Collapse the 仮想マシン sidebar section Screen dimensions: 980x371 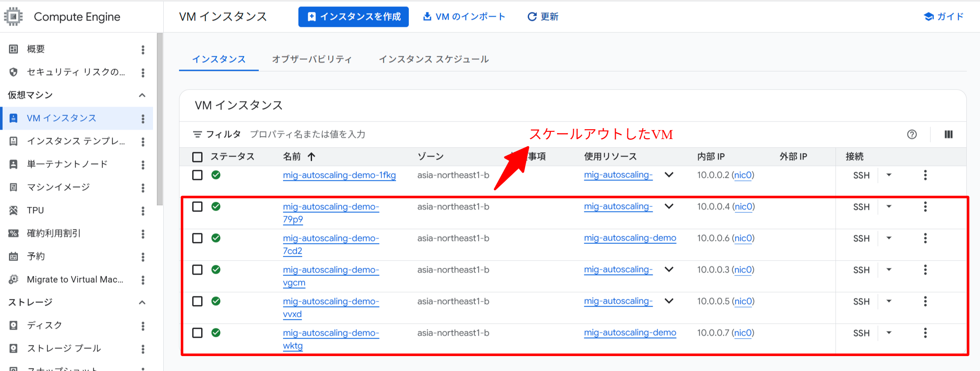[142, 95]
